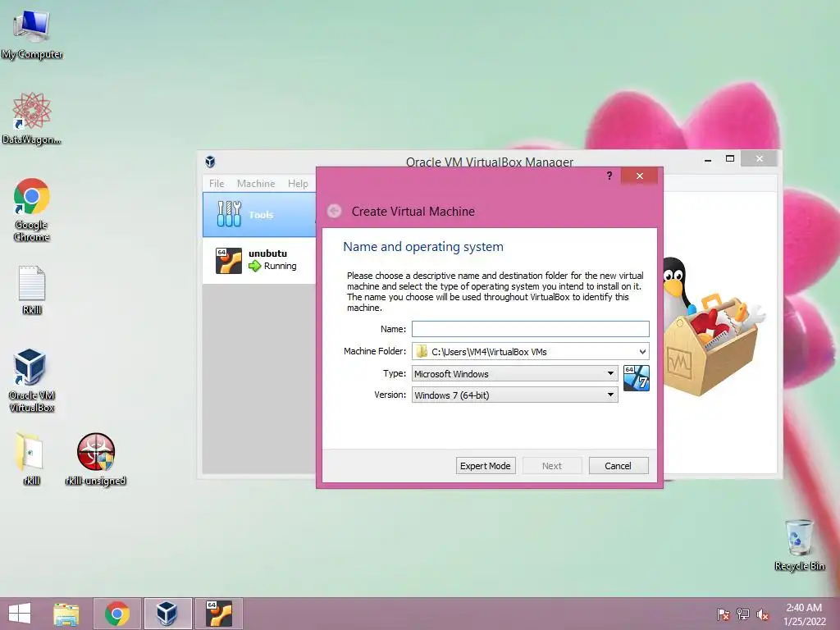
Task: Open the network tray icon
Action: (x=743, y=614)
